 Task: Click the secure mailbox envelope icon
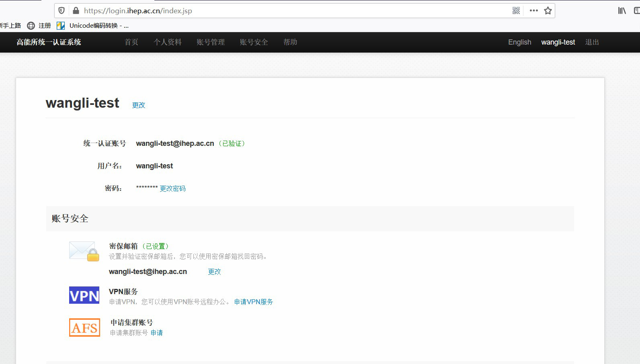[x=84, y=251]
